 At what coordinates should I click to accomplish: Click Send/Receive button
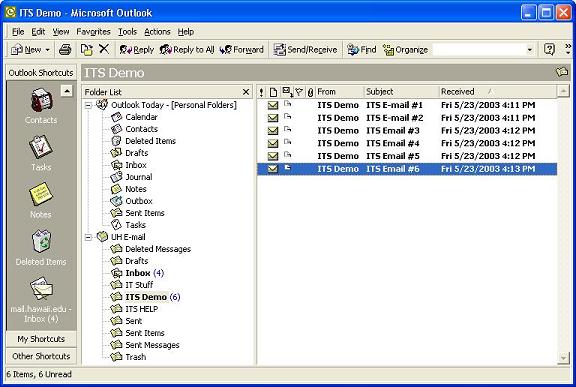(x=305, y=50)
